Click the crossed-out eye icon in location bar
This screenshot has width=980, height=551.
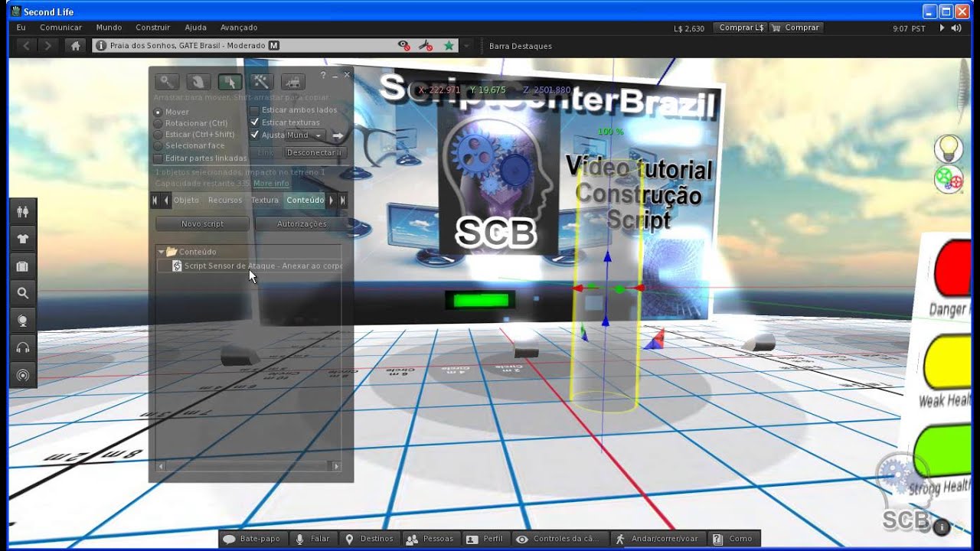(x=404, y=46)
